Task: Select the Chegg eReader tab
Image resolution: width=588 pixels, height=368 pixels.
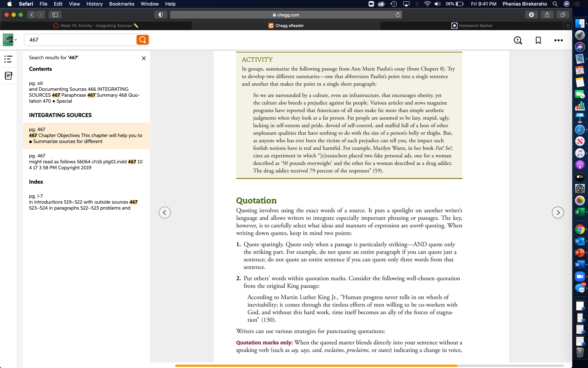Action: pos(286,26)
